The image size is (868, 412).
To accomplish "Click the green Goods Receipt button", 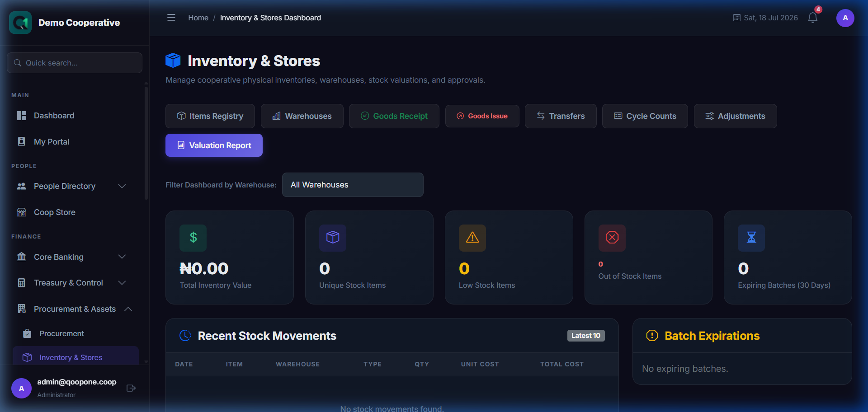I will click(394, 116).
